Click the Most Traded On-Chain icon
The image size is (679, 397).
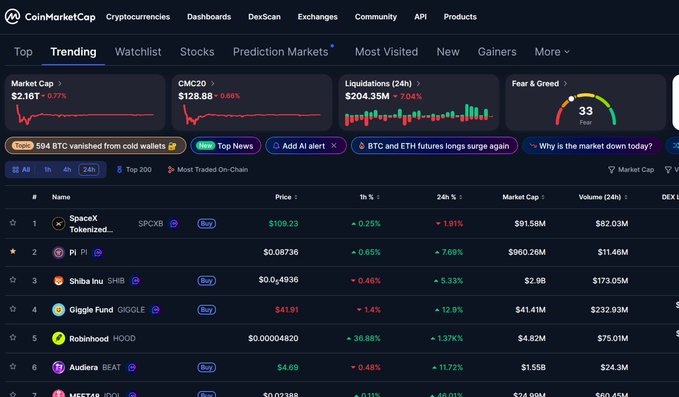[171, 170]
